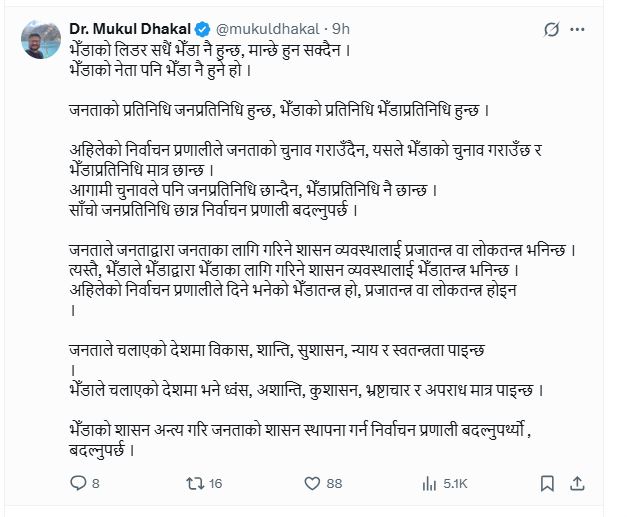Screen dimensions: 627x517
Task: Open Dr. Mukul Dhakal's profile picture
Action: [x=39, y=38]
